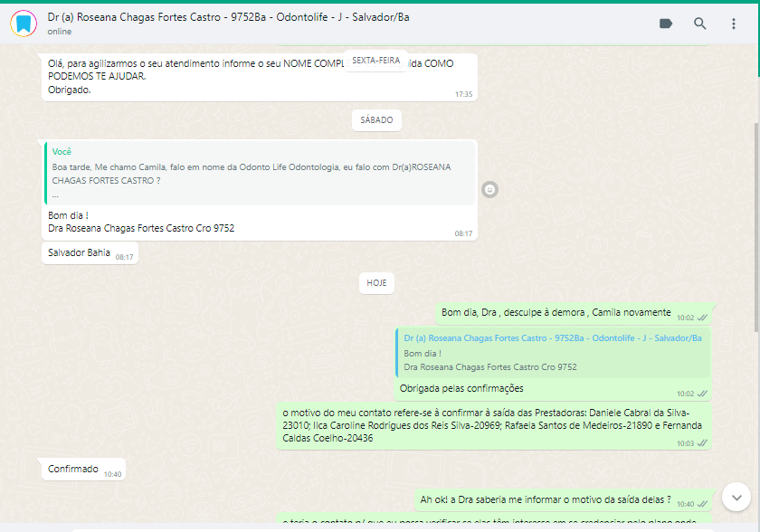Click the HOJE date divider
This screenshot has width=760, height=532.
coord(376,283)
